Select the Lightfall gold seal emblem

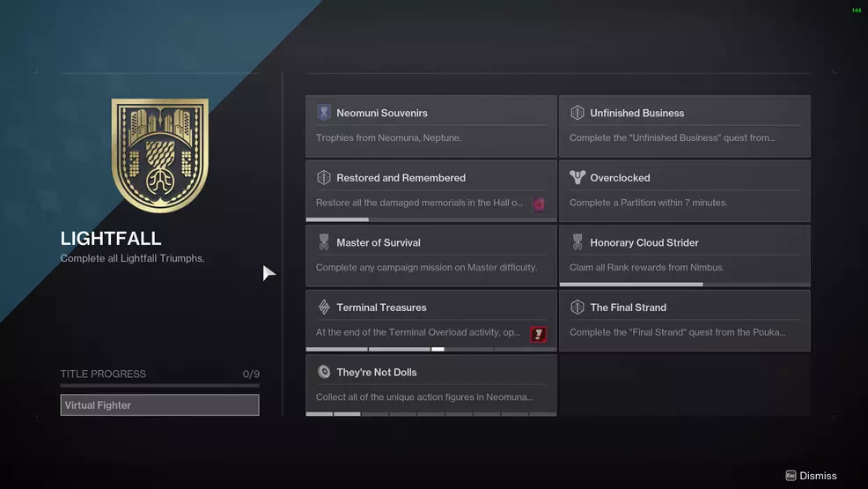click(x=159, y=154)
